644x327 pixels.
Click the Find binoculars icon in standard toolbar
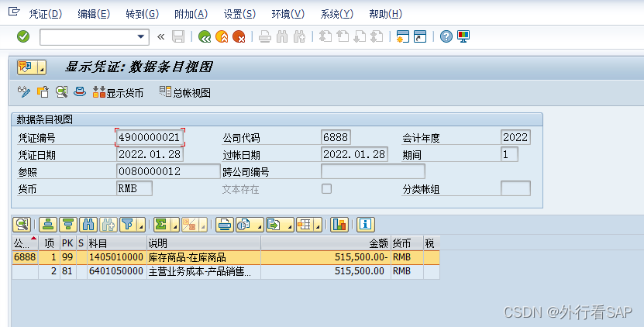[x=282, y=36]
